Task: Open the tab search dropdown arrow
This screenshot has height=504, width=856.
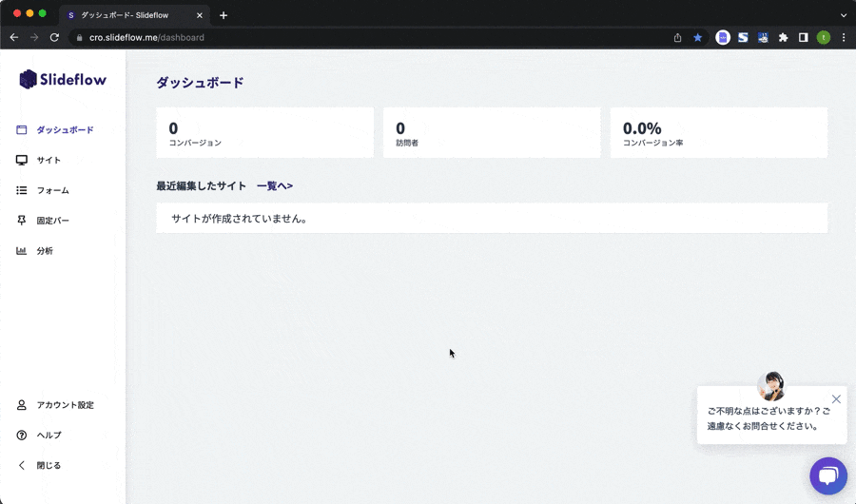Action: 844,15
